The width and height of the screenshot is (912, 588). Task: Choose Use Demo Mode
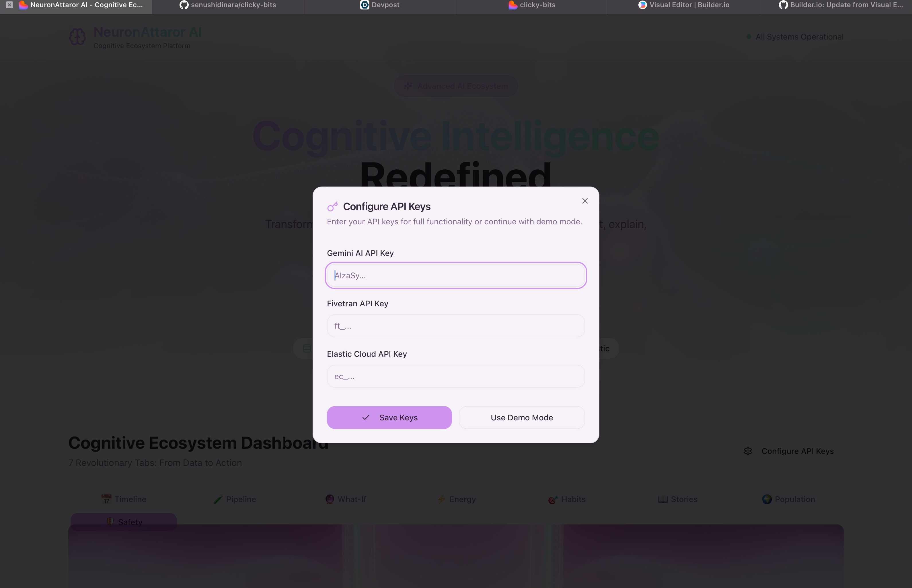(x=521, y=417)
